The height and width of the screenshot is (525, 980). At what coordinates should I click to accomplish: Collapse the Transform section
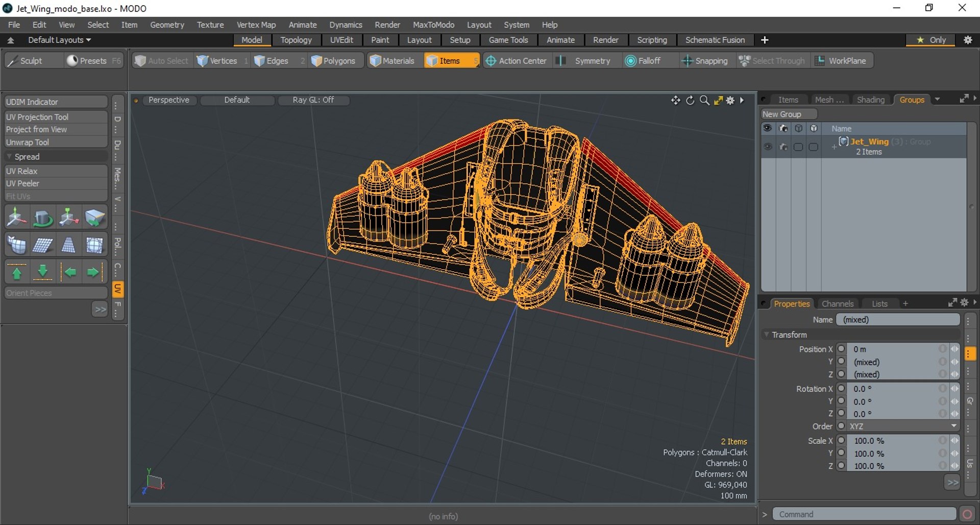pyautogui.click(x=766, y=335)
